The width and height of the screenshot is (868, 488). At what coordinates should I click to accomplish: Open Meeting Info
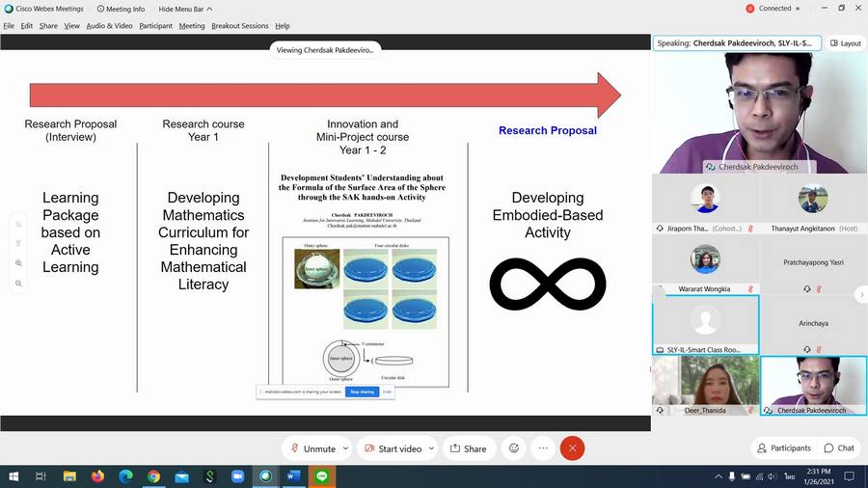121,9
